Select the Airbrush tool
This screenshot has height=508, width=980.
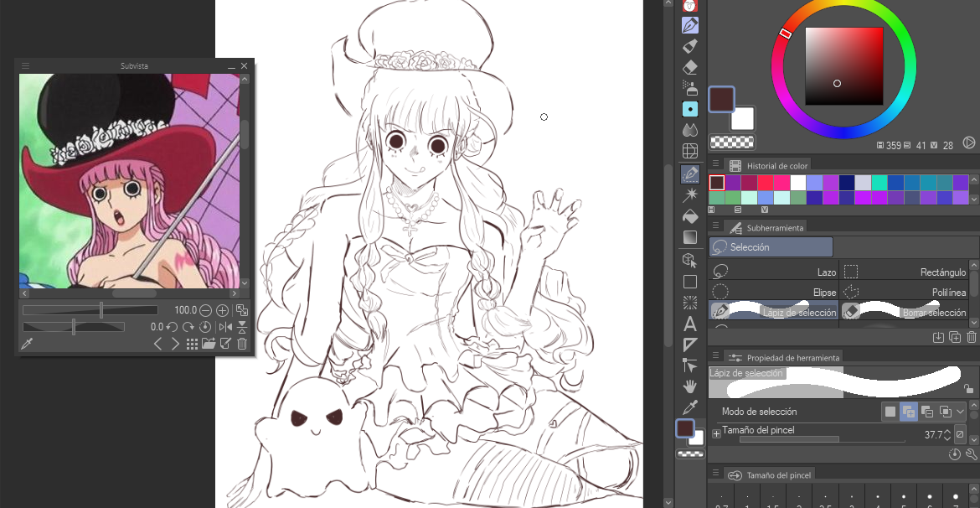[690, 87]
